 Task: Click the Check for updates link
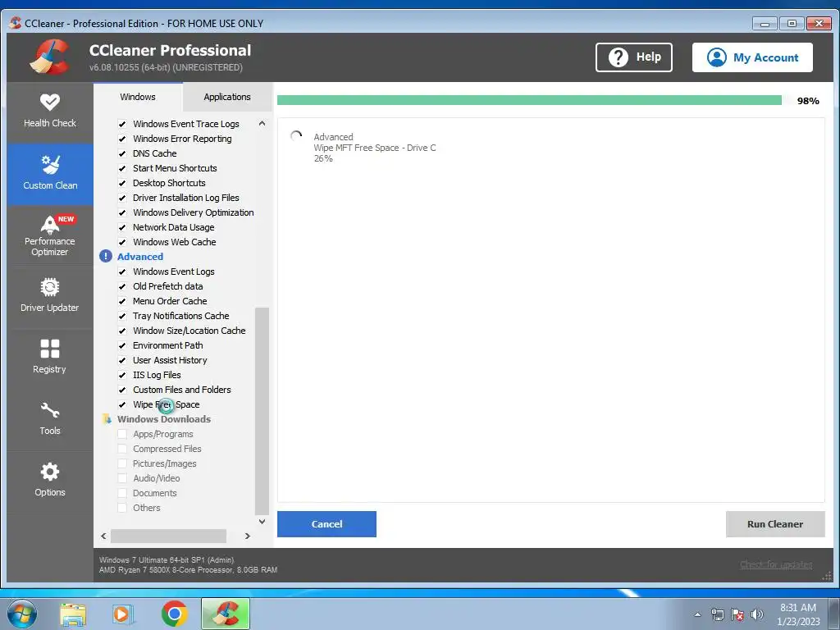pyautogui.click(x=776, y=564)
